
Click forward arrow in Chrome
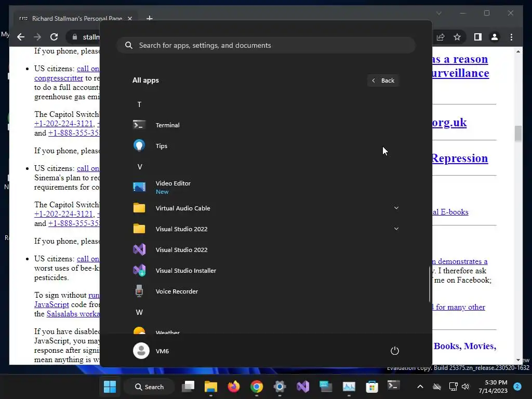[37, 37]
